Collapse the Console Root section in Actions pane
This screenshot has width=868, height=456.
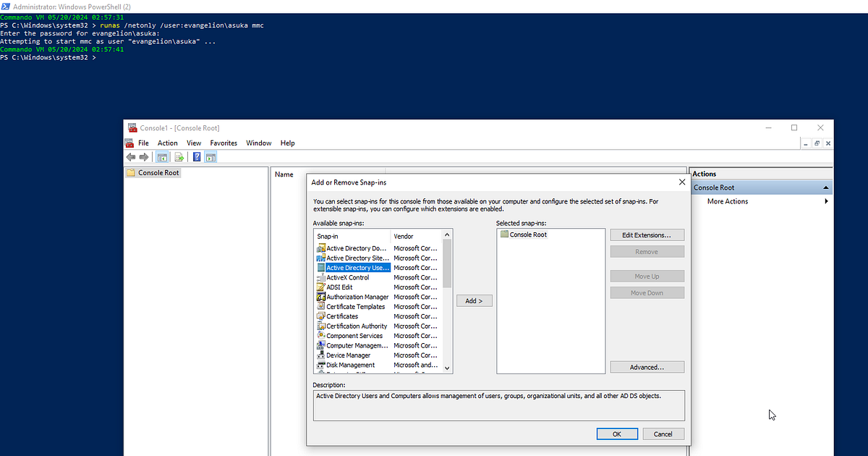pyautogui.click(x=825, y=187)
